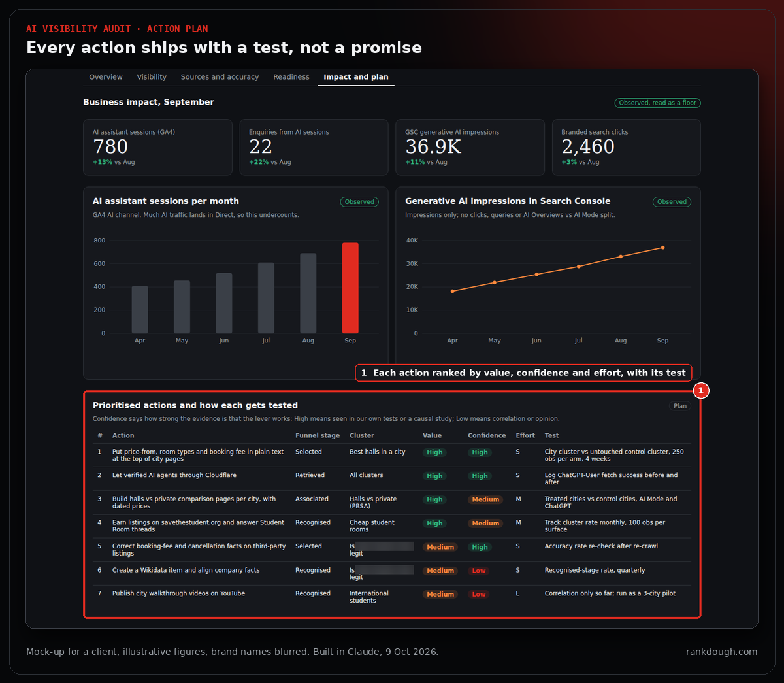Viewport: 784px width, 683px height.
Task: Select the May bar in sessions chart
Action: [x=182, y=307]
